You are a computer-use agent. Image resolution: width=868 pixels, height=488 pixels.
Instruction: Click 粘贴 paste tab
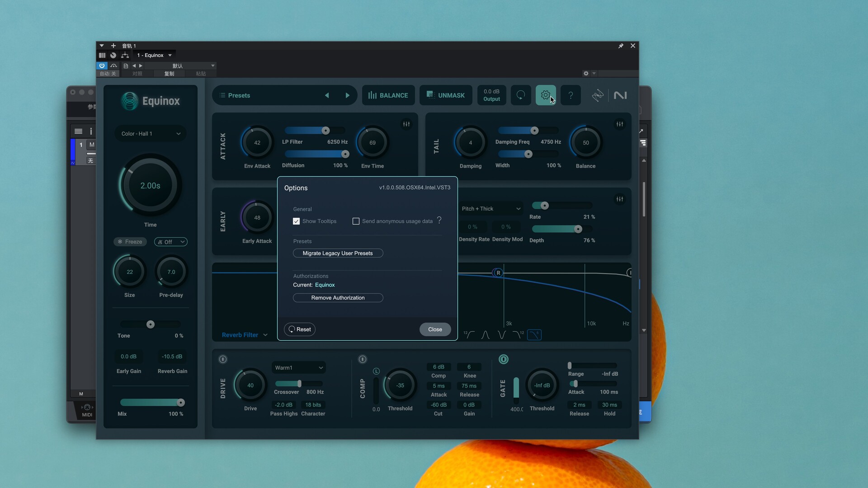pos(201,74)
